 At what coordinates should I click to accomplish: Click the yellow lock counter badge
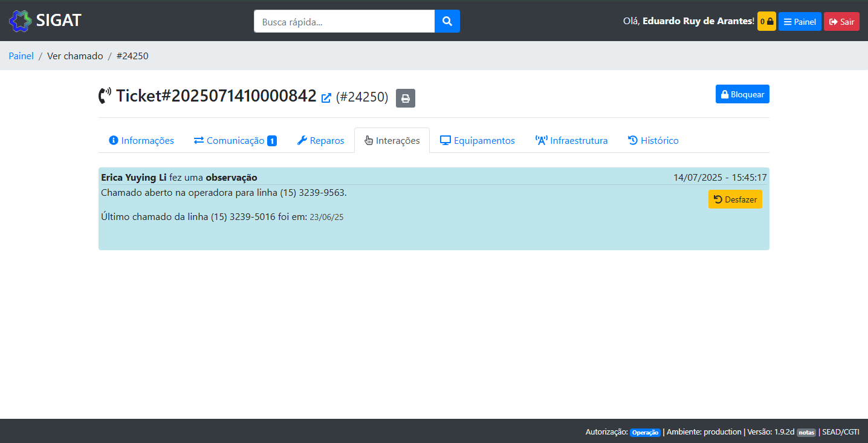(766, 22)
